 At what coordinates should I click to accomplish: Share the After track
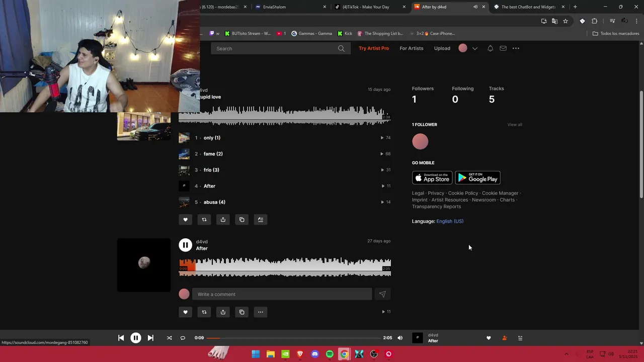[223, 312]
